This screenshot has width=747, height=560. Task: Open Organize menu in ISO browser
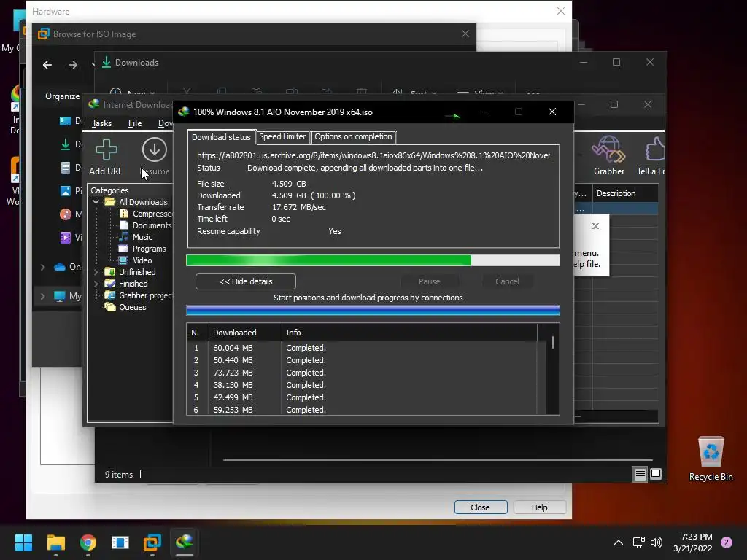[63, 96]
